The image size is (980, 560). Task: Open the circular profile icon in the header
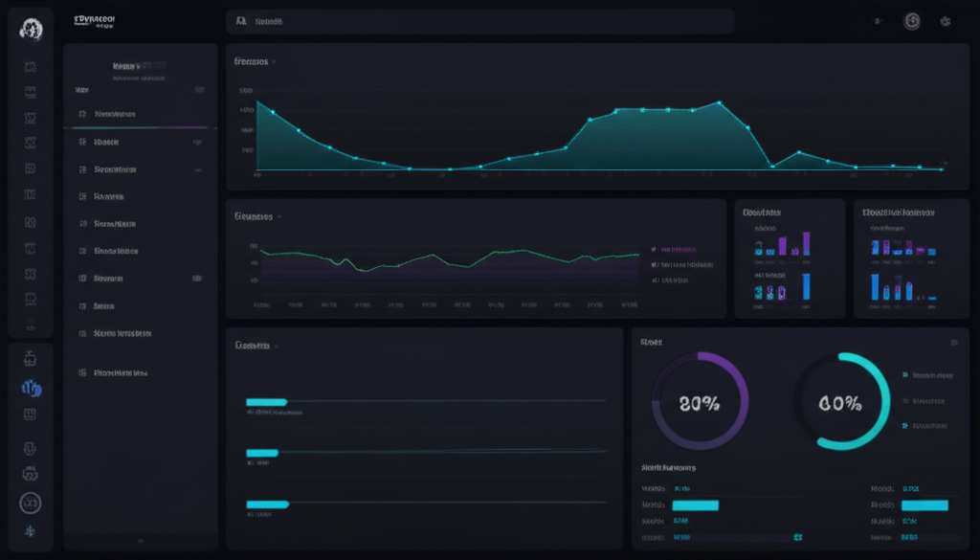point(912,21)
